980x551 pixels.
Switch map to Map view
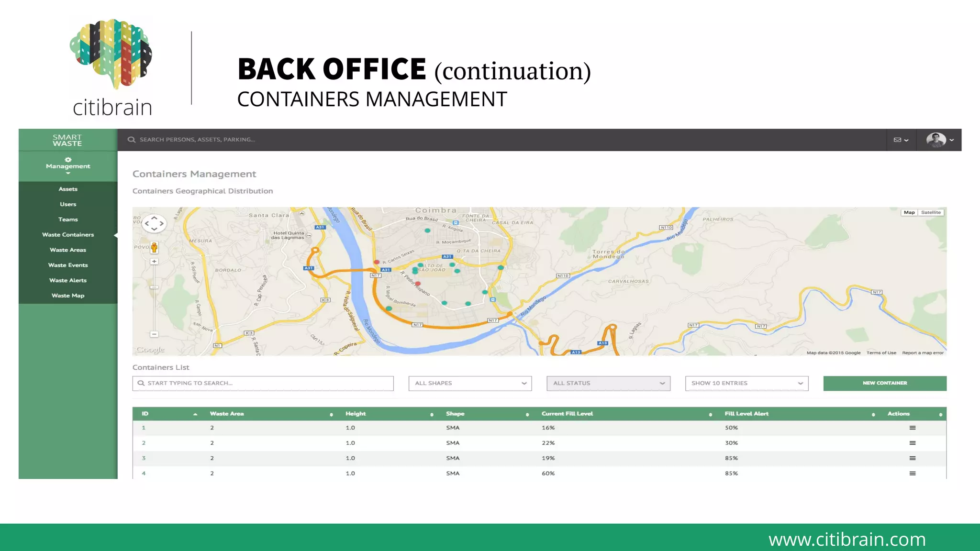pos(909,212)
